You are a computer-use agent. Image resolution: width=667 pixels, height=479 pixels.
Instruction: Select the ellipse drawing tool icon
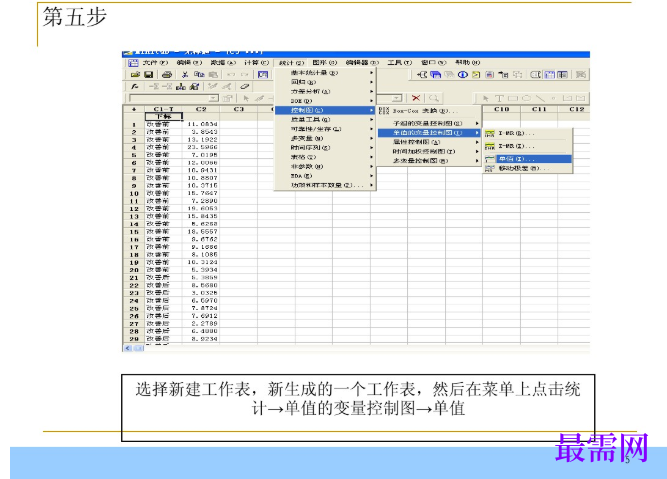[x=526, y=98]
